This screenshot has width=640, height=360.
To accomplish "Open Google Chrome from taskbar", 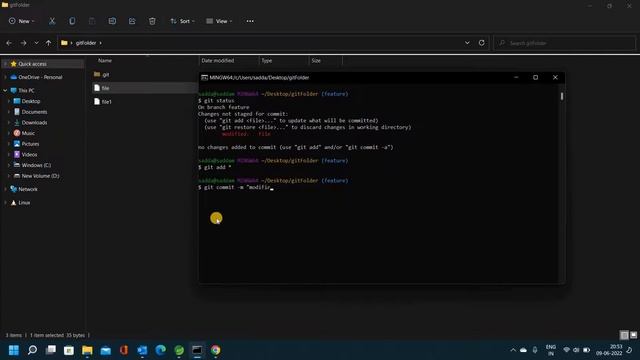I will coord(216,350).
